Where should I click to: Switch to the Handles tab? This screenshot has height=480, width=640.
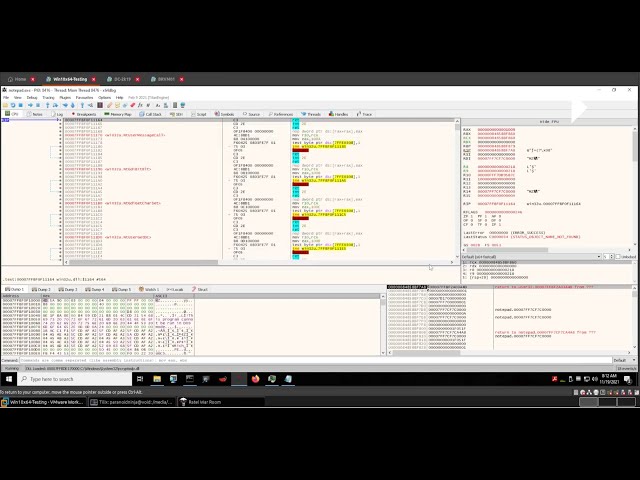tap(338, 114)
